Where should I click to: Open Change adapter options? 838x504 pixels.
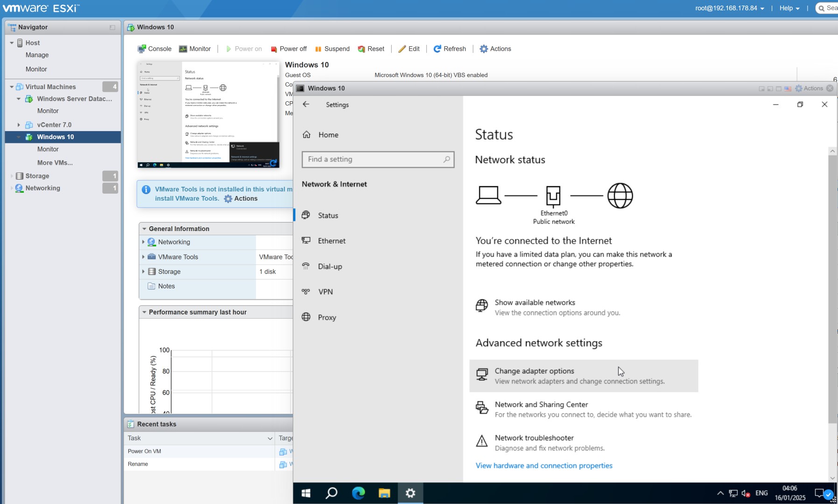point(584,376)
